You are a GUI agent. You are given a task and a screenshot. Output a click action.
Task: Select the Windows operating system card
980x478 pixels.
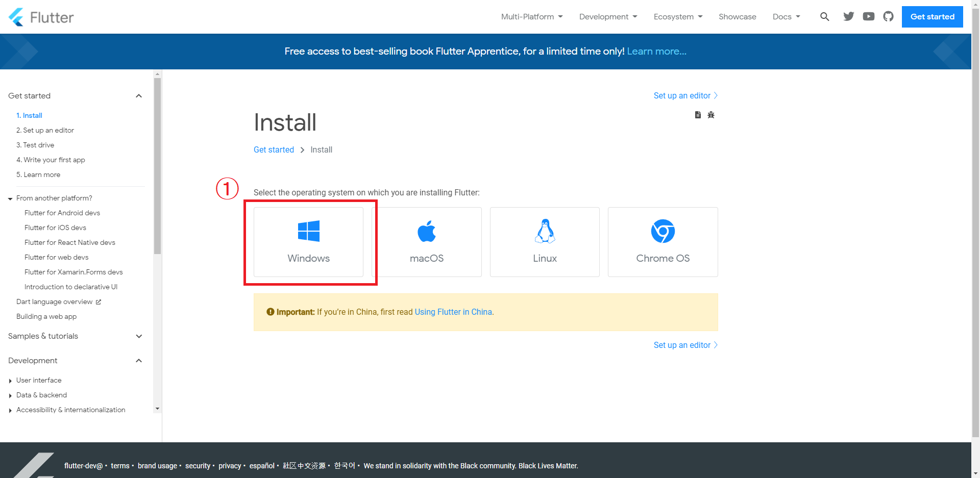(x=308, y=242)
